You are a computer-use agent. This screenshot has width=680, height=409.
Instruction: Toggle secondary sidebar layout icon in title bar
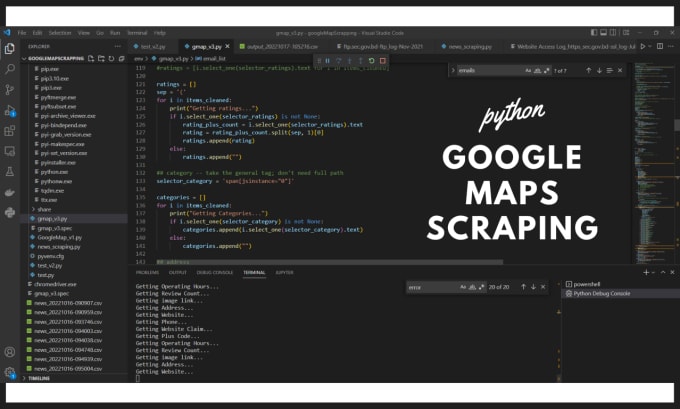point(613,33)
